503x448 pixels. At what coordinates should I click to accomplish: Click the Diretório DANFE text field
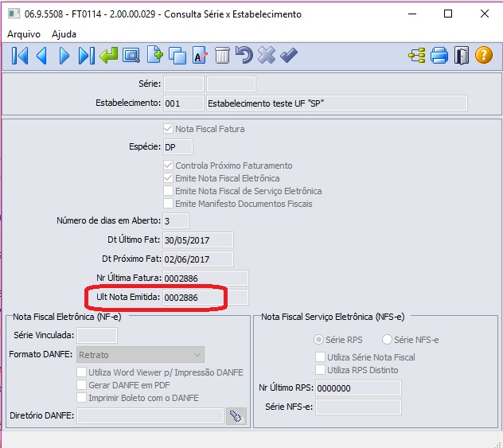[x=150, y=416]
